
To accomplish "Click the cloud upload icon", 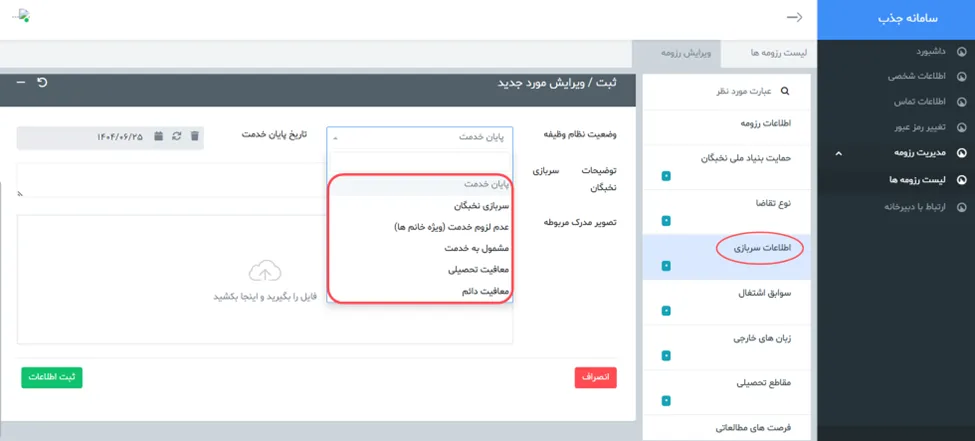I will pyautogui.click(x=265, y=271).
